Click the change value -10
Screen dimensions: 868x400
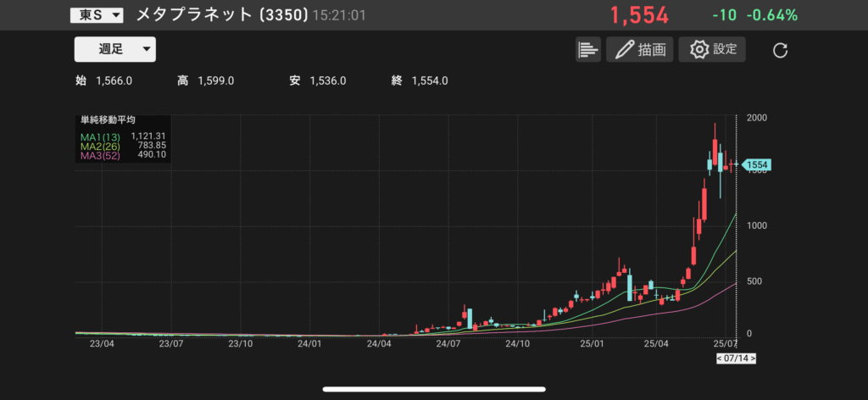point(724,15)
